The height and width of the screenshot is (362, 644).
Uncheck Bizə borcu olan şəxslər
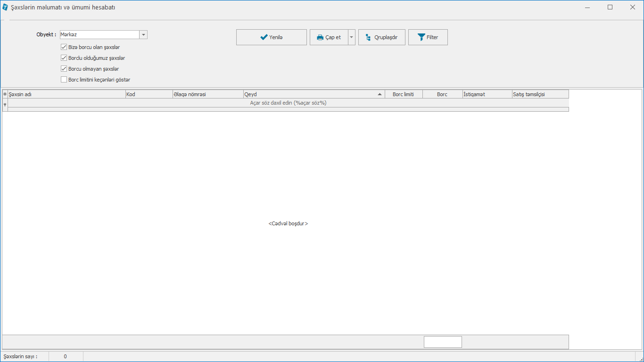click(x=64, y=47)
